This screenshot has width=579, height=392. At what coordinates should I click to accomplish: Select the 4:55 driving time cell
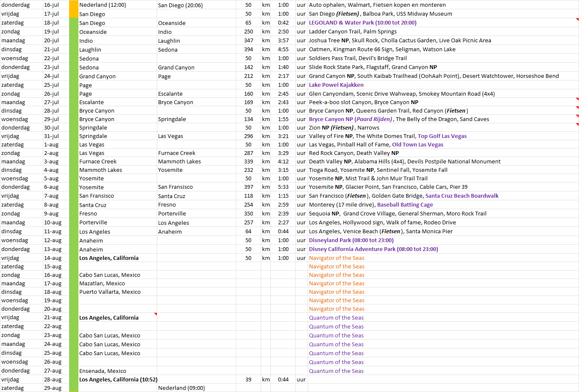283,50
